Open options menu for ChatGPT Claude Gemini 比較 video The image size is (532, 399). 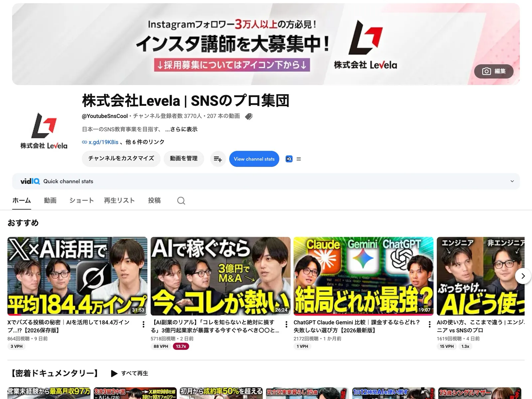tap(430, 324)
